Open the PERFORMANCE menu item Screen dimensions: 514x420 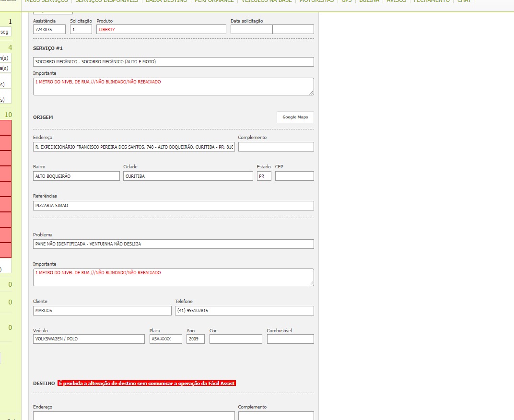(x=214, y=1)
